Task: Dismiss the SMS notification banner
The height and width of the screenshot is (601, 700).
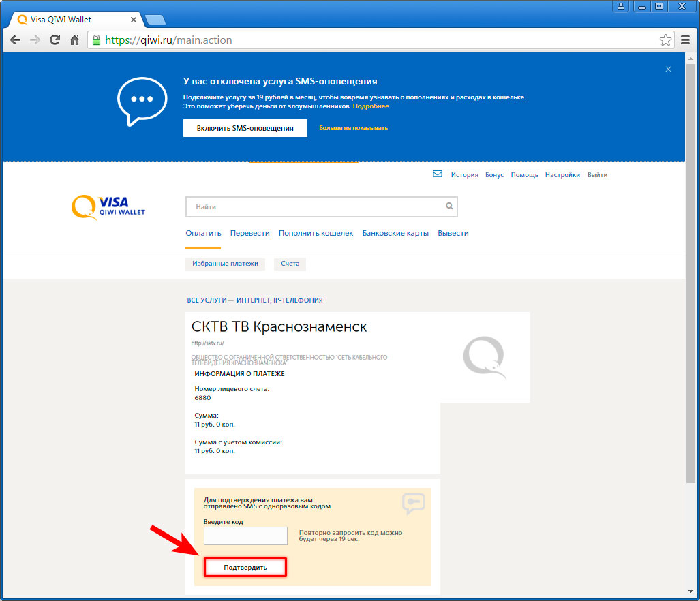Action: coord(668,69)
